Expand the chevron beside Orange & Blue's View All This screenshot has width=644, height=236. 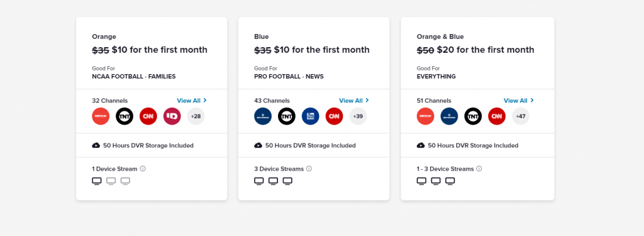pos(532,100)
